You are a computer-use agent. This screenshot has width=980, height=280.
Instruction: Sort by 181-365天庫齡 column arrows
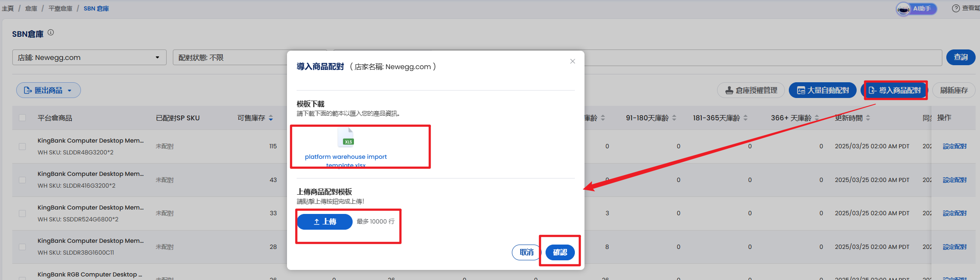pyautogui.click(x=745, y=118)
